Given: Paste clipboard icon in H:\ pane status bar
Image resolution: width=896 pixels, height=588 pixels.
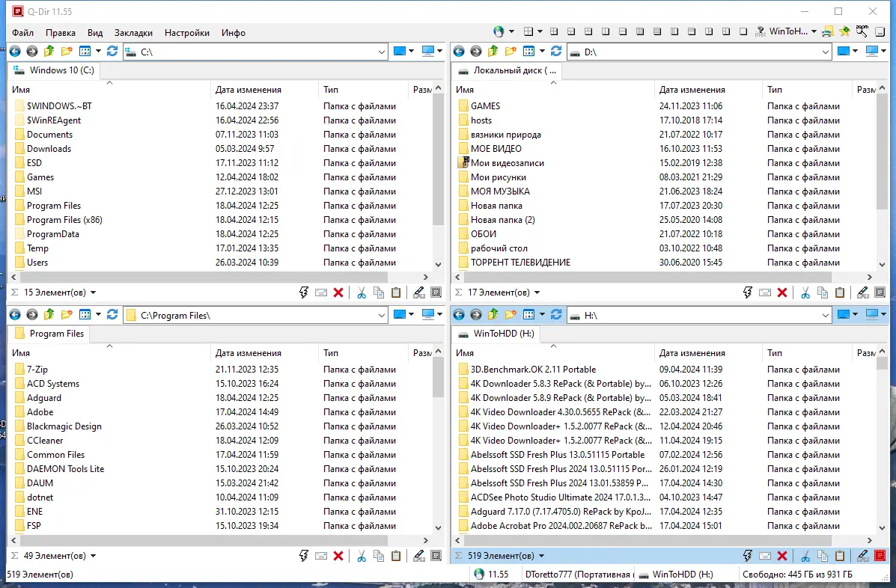Looking at the screenshot, I should click(839, 556).
